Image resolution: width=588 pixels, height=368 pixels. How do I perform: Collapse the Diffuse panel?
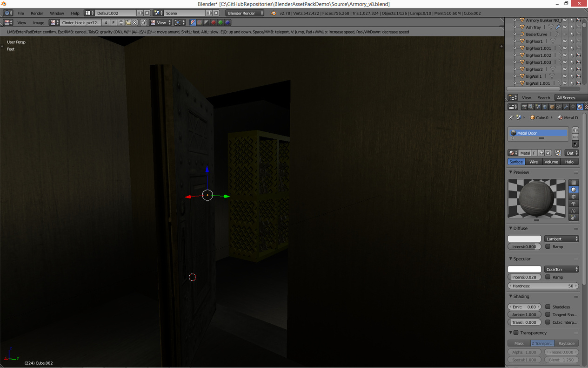510,228
